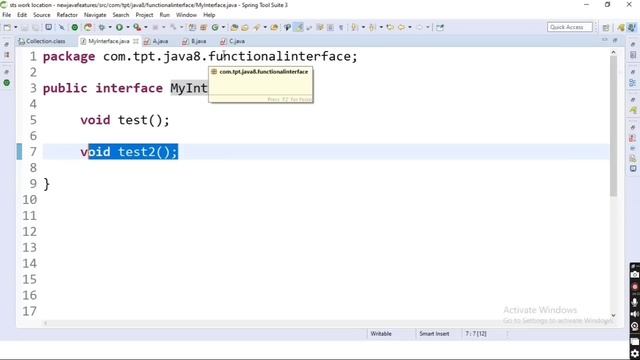Click the Last Edit Location icon

[x=390, y=27]
